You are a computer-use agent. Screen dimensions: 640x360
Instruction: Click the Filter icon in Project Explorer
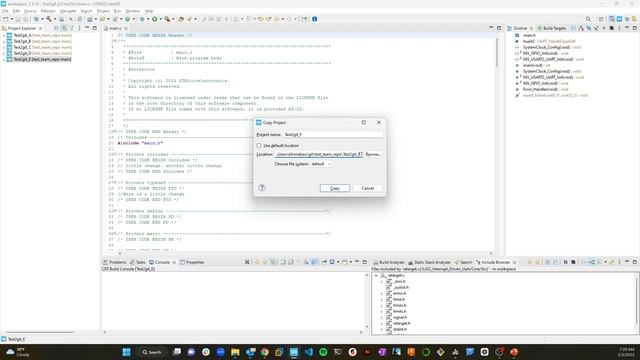coord(71,28)
